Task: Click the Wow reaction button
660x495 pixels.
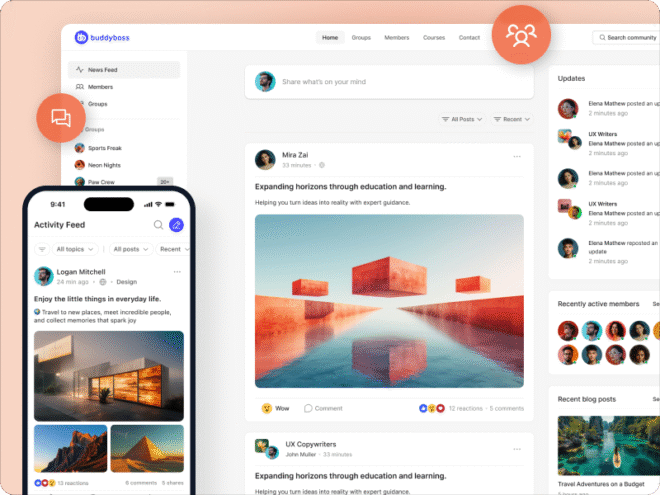Action: pyautogui.click(x=276, y=408)
